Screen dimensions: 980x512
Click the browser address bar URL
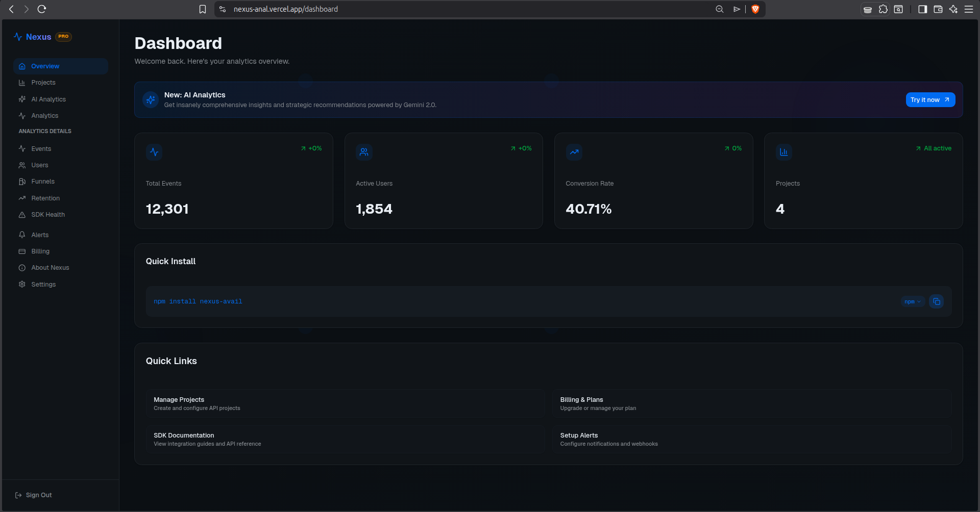[286, 9]
